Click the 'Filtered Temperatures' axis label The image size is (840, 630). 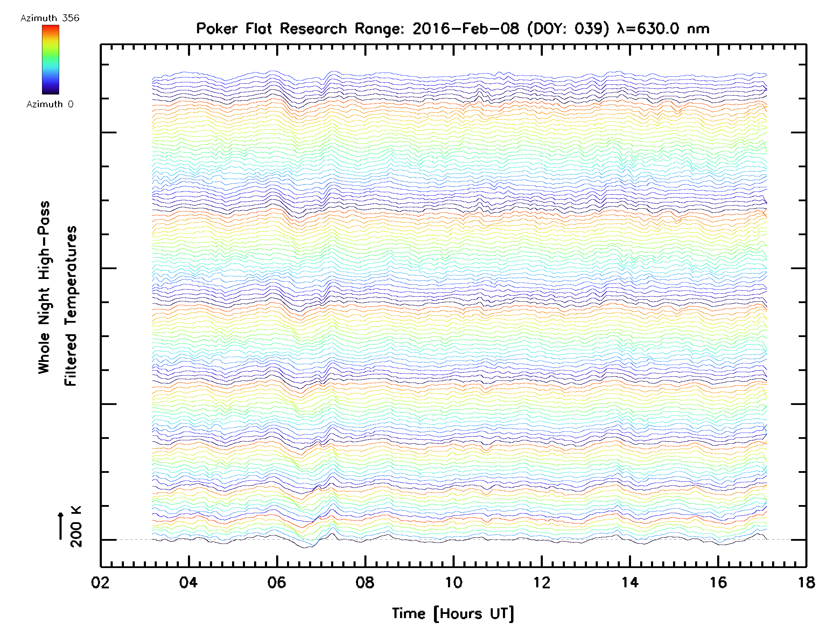pyautogui.click(x=70, y=306)
